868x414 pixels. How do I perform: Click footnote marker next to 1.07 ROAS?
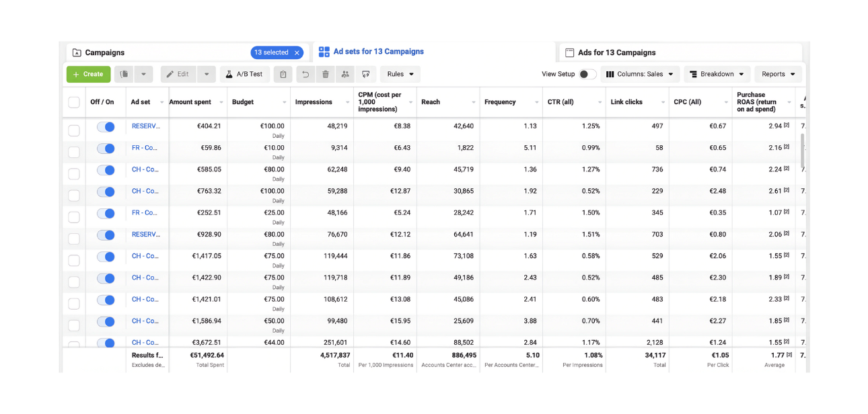(x=787, y=212)
